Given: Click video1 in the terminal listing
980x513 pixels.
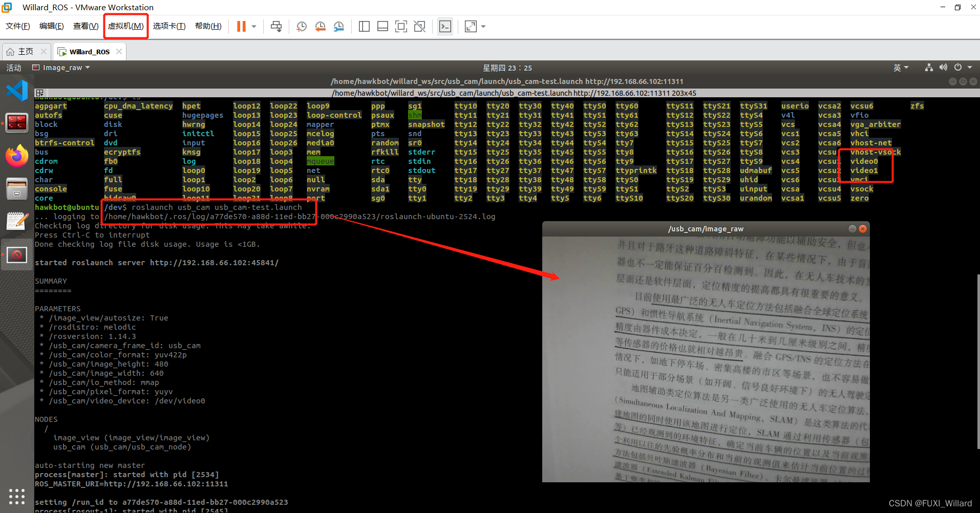Looking at the screenshot, I should (864, 170).
